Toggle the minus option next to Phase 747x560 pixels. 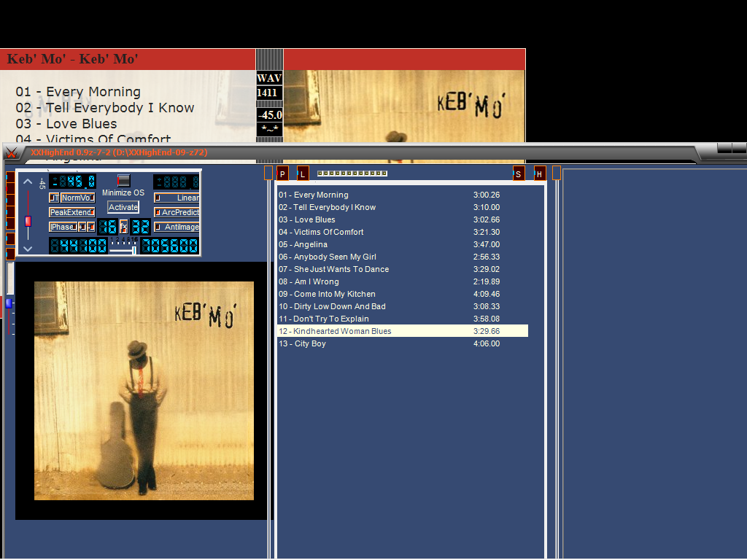[90, 227]
